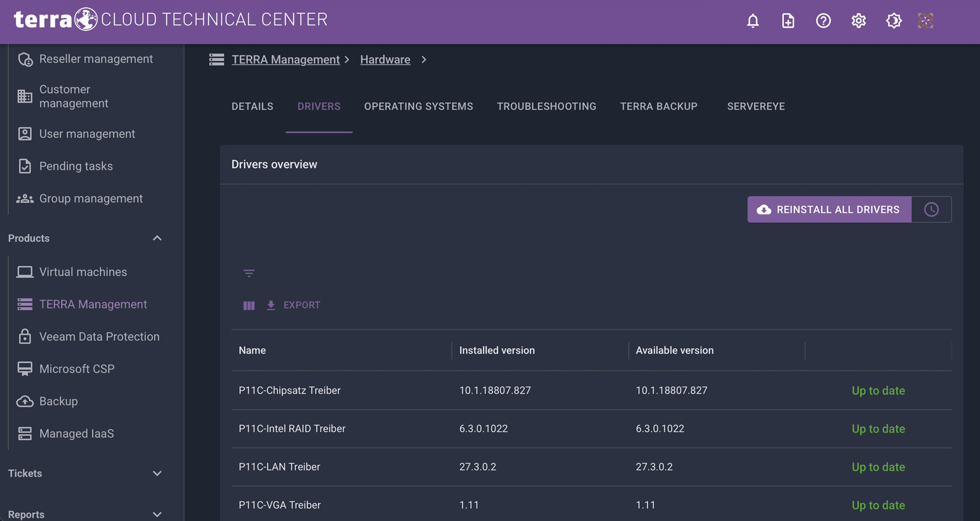Image resolution: width=980 pixels, height=521 pixels.
Task: Open the column selector icon
Action: point(249,305)
